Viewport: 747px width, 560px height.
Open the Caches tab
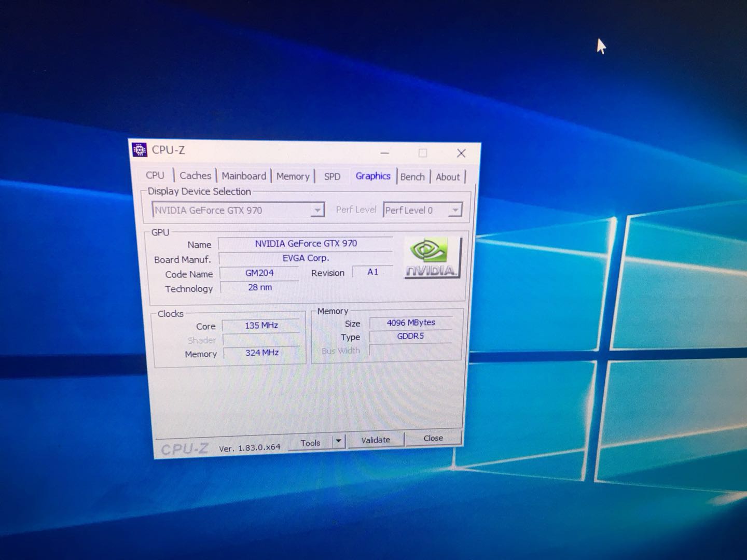pos(195,176)
